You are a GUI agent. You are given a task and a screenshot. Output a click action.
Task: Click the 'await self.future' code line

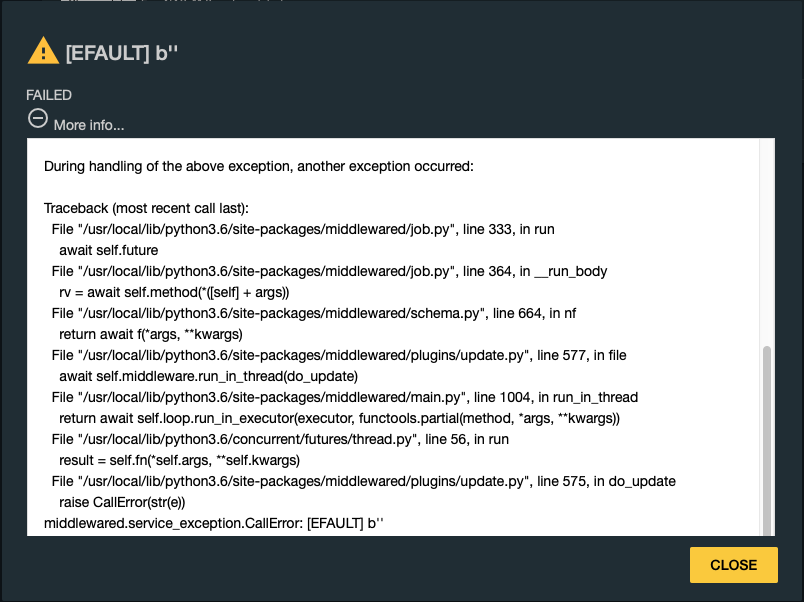[108, 250]
